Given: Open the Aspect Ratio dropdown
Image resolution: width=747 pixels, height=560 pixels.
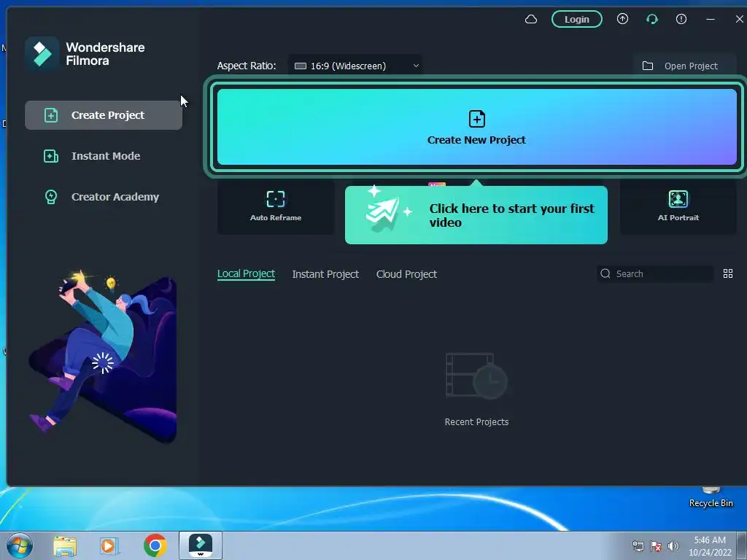Looking at the screenshot, I should 355,66.
